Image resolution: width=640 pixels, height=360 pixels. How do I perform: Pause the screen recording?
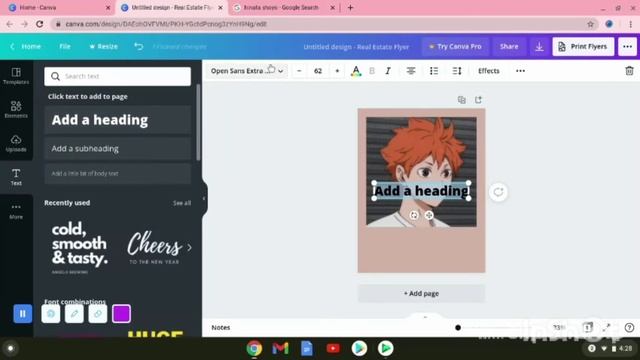pos(22,313)
